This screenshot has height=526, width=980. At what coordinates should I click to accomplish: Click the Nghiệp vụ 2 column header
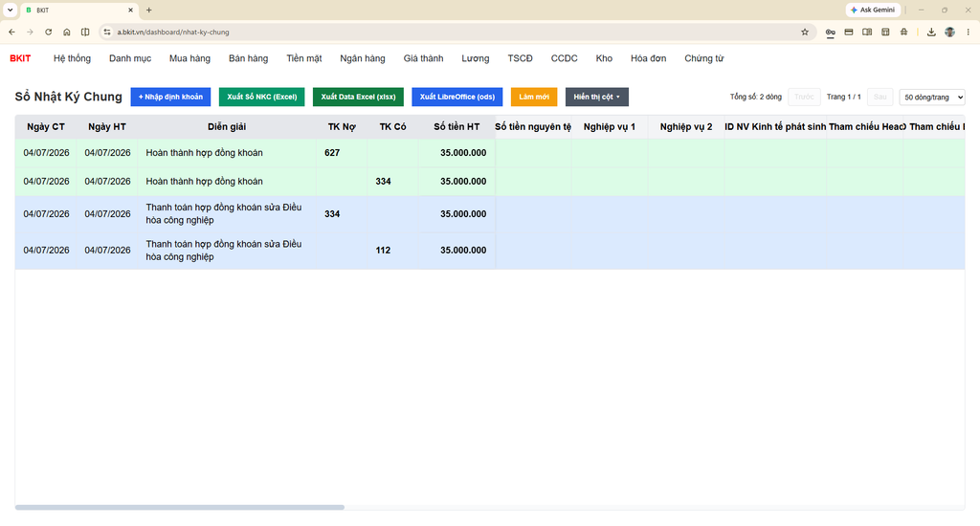[686, 127]
